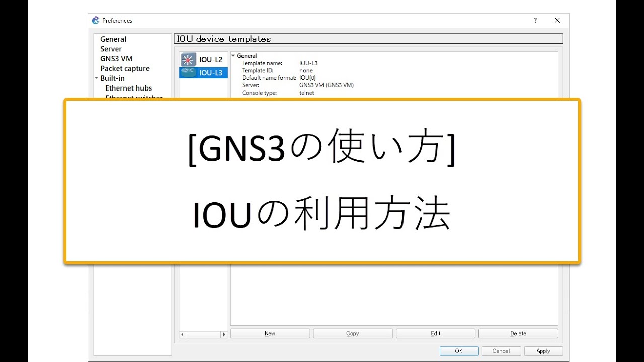Open the General preferences section
Image resolution: width=644 pixels, height=362 pixels.
113,39
